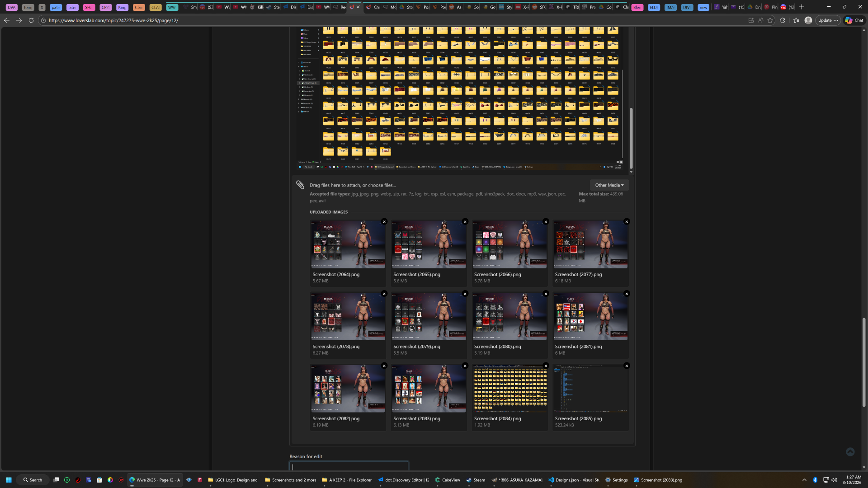The image size is (868, 488).
Task: Remove Screenshot (2082).png attachment
Action: pos(384,366)
